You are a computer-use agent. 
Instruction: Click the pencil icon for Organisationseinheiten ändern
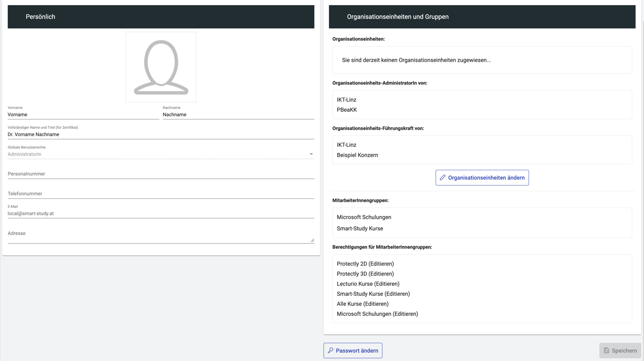[x=442, y=178]
